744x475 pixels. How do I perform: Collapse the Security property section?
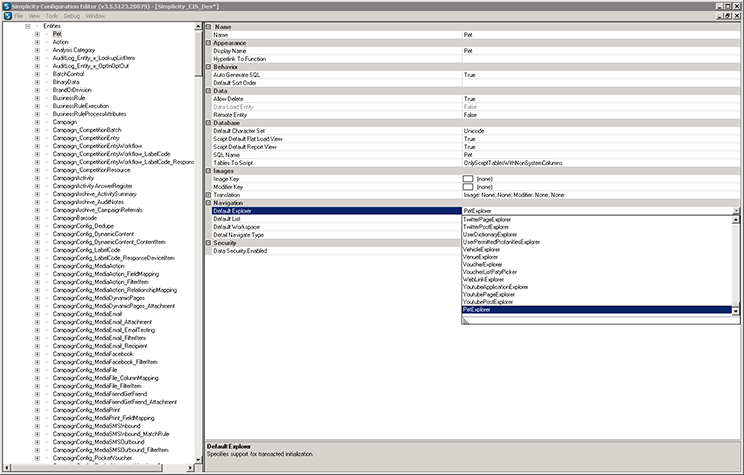pos(208,243)
